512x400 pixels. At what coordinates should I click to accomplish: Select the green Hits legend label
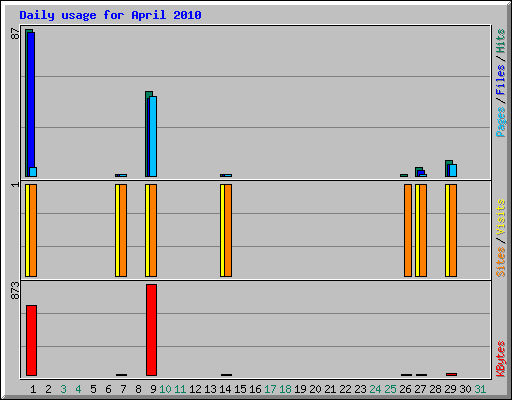coord(501,41)
